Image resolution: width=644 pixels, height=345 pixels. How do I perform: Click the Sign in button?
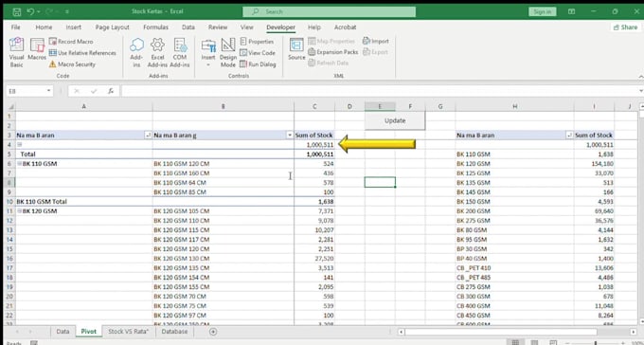point(542,11)
